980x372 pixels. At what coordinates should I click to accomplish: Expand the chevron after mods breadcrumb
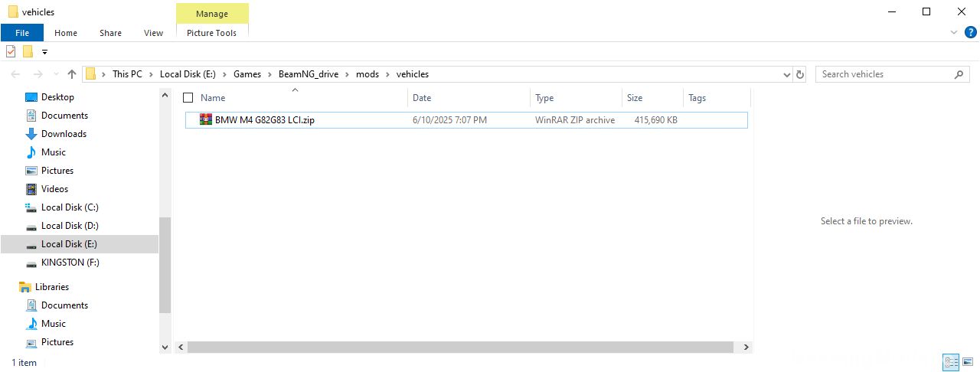pos(387,74)
